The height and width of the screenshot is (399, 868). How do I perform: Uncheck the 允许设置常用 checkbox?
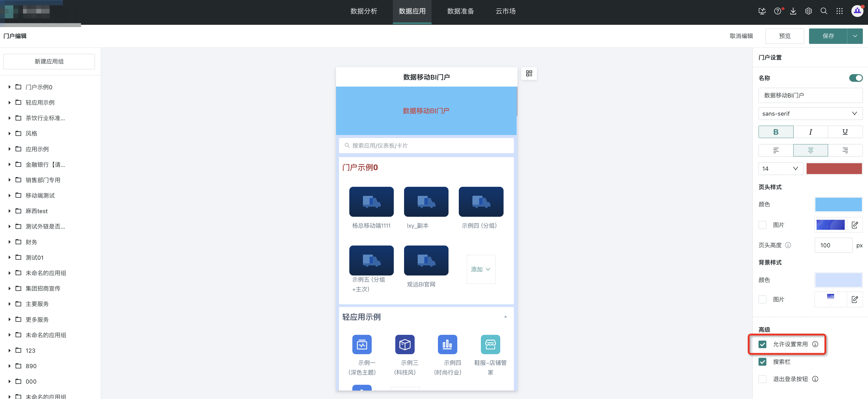click(762, 344)
